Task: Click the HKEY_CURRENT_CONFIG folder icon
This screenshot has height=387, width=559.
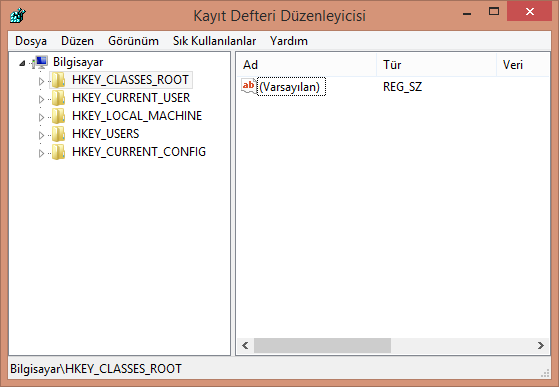Action: (58, 152)
